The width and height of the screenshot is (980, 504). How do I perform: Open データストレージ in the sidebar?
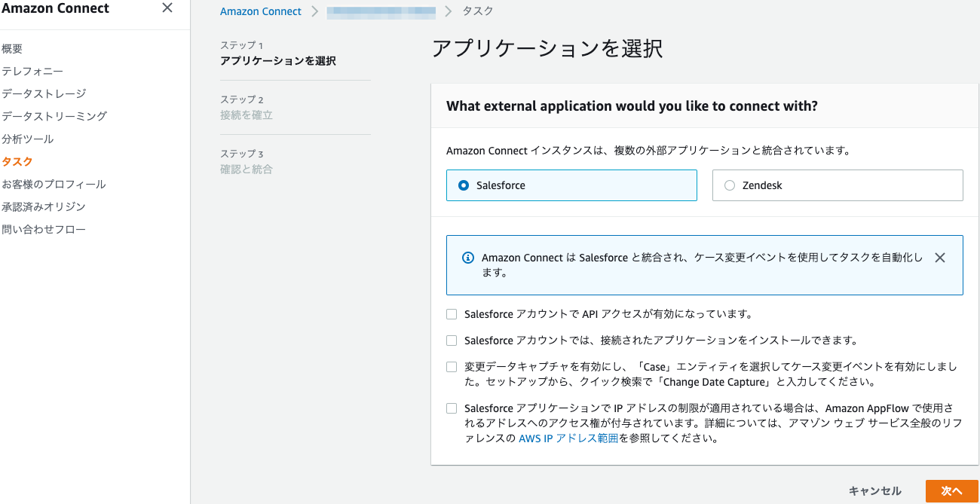[x=44, y=94]
